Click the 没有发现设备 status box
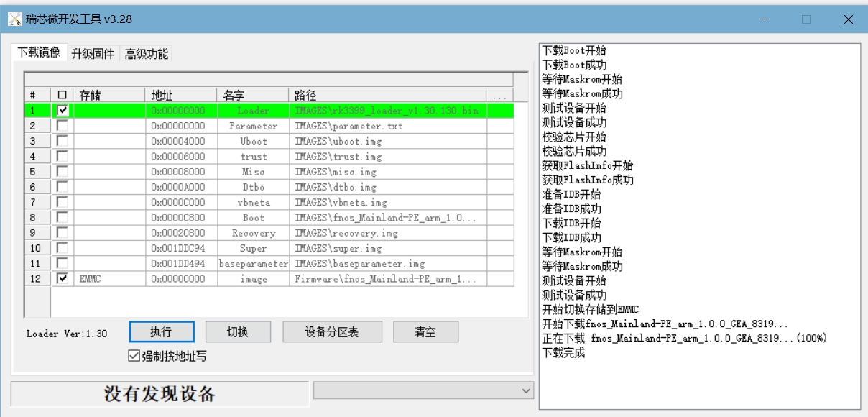This screenshot has width=868, height=417. tap(160, 394)
